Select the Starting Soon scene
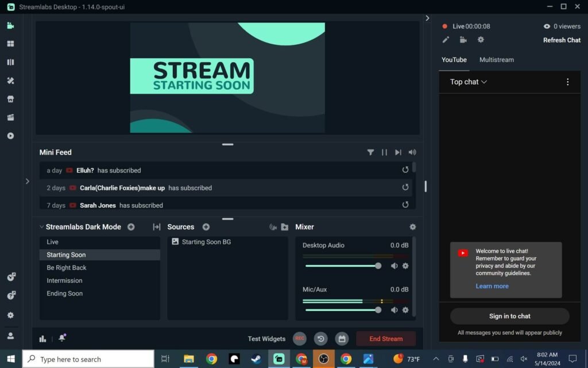 (x=100, y=255)
